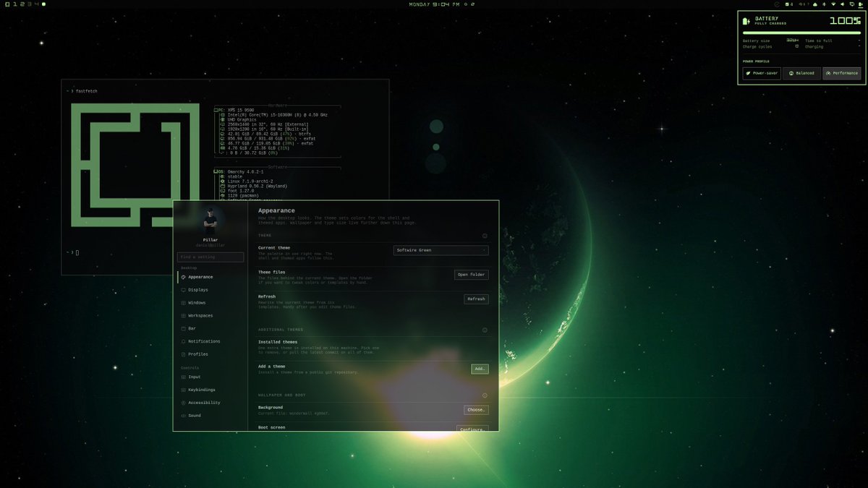Screen dimensions: 868x488
Task: Click the Profiles icon in the sidebar
Action: [183, 354]
